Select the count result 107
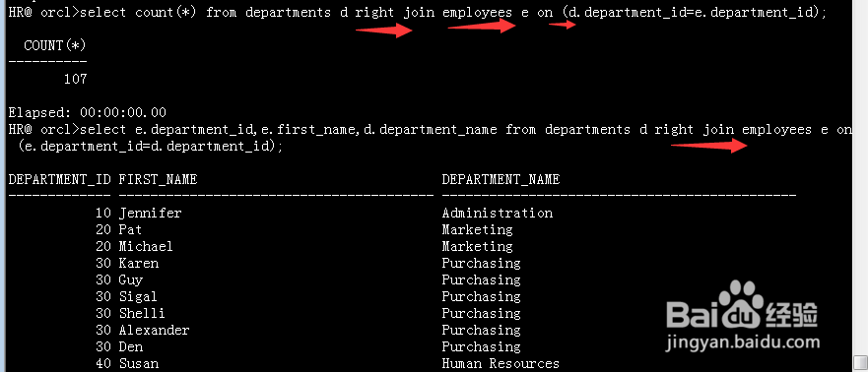 pos(75,79)
